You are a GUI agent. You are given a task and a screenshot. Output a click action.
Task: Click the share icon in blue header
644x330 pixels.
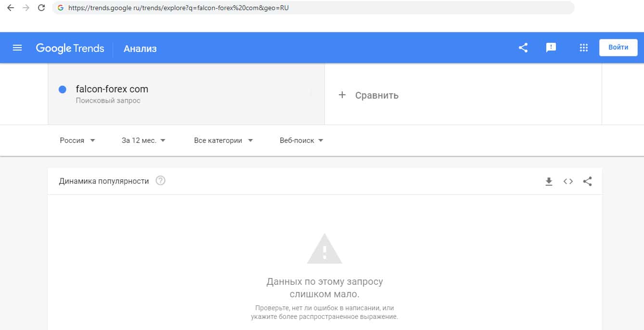pyautogui.click(x=523, y=48)
